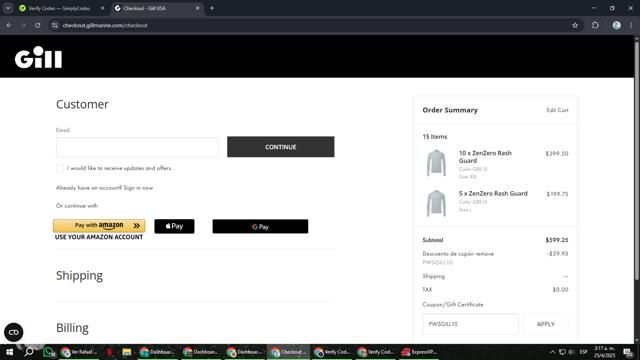640x360 pixels.
Task: Click the Email input field
Action: pos(137,147)
